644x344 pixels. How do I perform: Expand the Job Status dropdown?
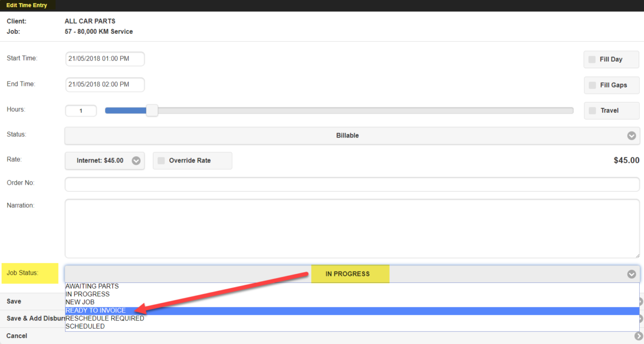pyautogui.click(x=350, y=274)
